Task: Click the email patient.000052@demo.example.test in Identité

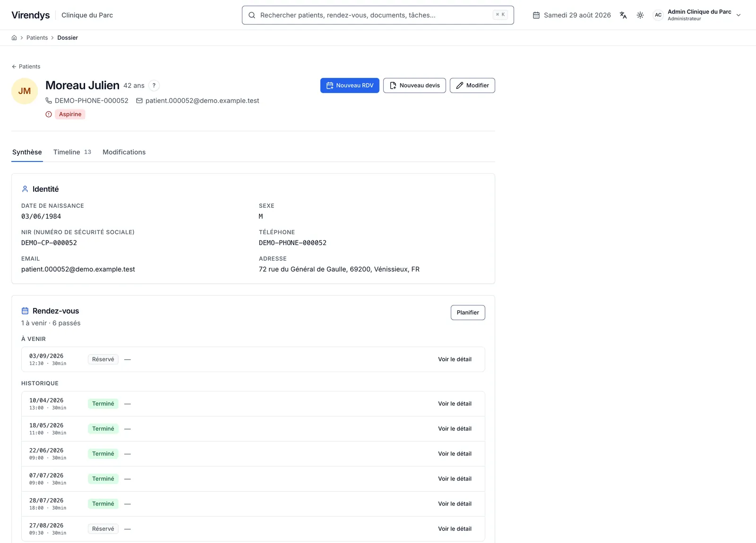Action: pos(78,269)
